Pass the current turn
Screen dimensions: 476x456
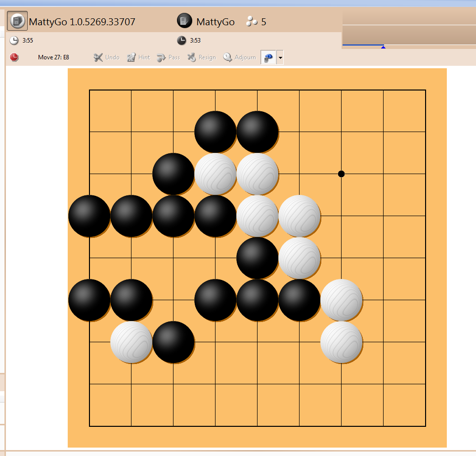coord(168,57)
